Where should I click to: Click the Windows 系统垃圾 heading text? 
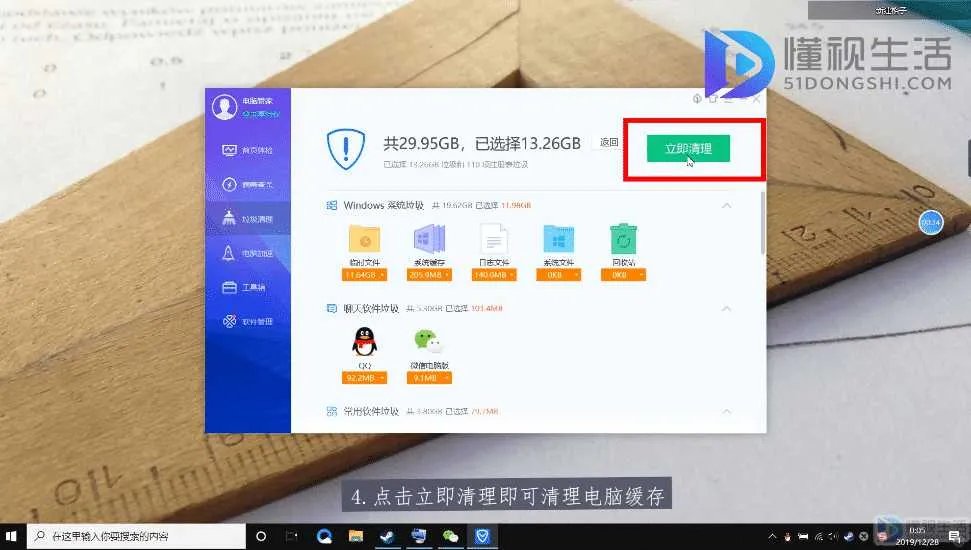point(384,205)
